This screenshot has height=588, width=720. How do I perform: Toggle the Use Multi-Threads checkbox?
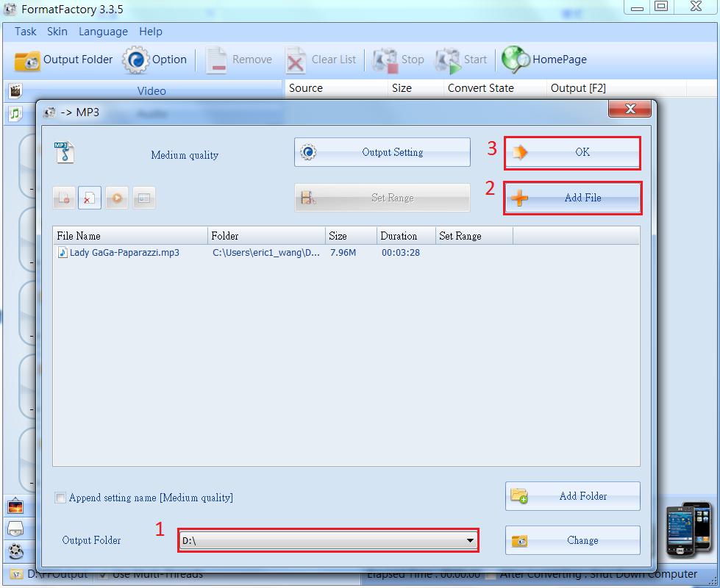[103, 574]
